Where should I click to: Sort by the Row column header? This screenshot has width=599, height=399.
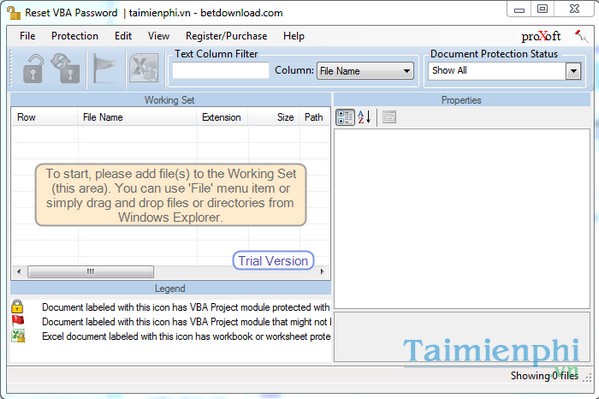pos(44,117)
